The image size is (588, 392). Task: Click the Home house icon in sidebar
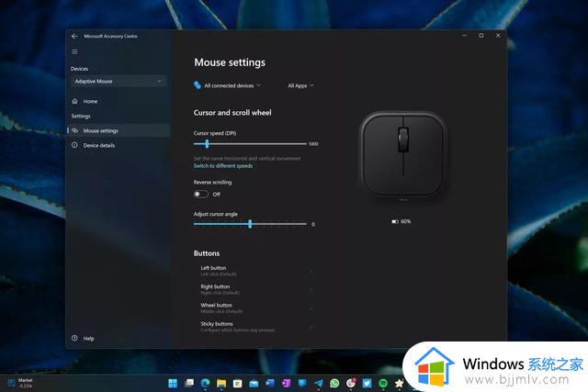(74, 101)
